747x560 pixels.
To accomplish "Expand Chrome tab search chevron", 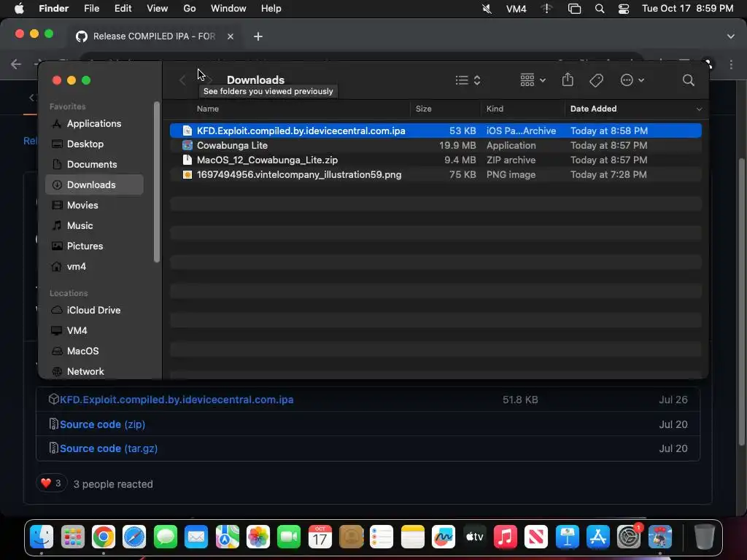I will (730, 36).
